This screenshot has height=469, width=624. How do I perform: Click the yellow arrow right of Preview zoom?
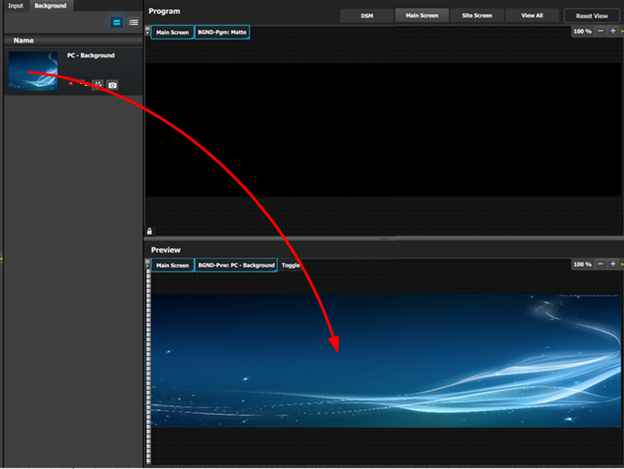click(622, 264)
